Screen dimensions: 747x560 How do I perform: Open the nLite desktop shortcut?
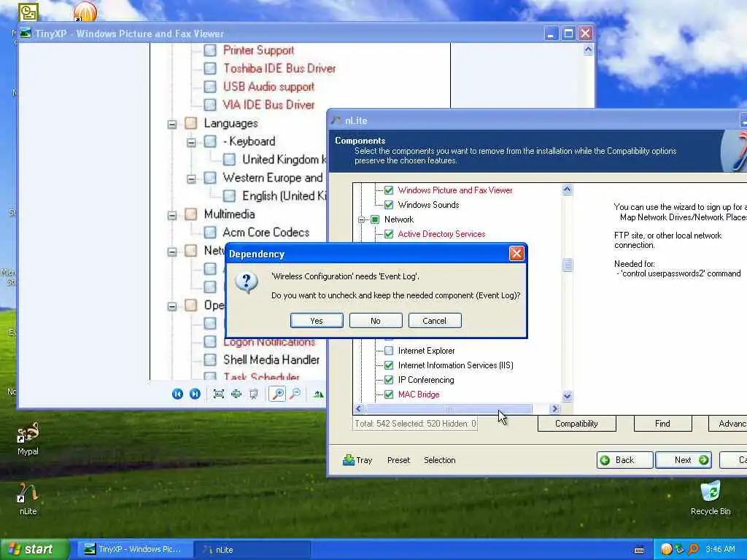tap(28, 499)
